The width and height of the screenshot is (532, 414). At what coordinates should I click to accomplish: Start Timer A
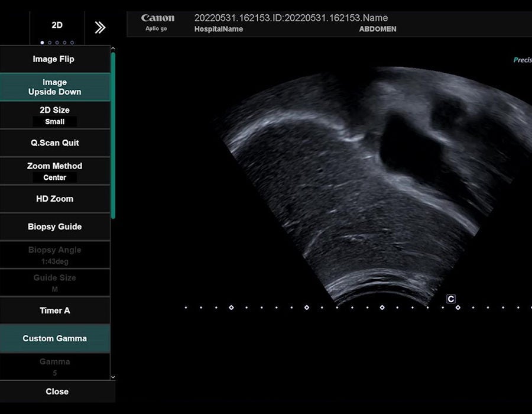tap(54, 310)
